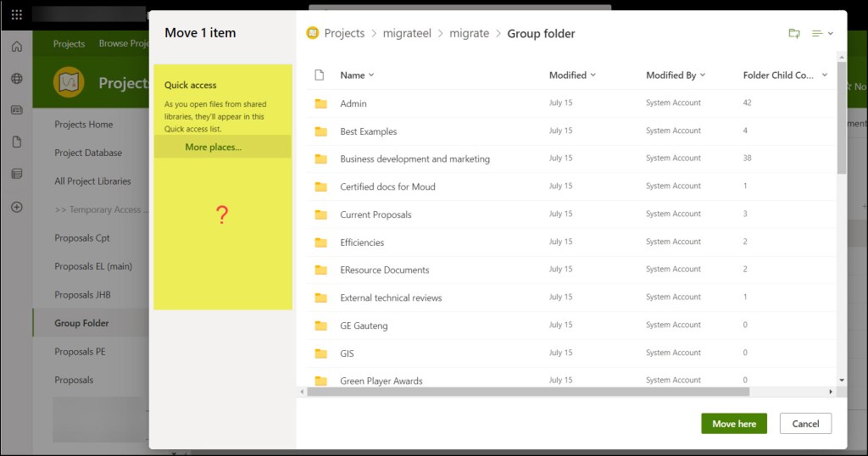Open the files page icon in rail
Image resolution: width=868 pixels, height=456 pixels.
16,142
